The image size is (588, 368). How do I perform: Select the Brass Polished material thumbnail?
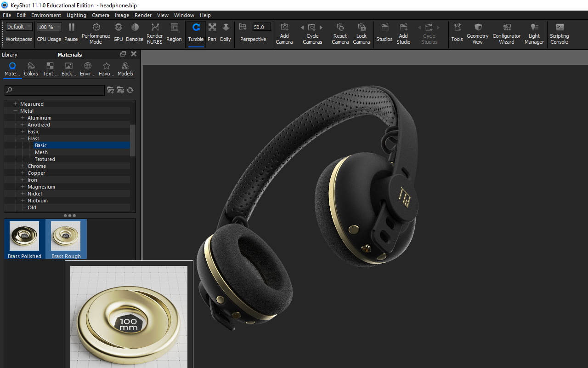pyautogui.click(x=25, y=239)
